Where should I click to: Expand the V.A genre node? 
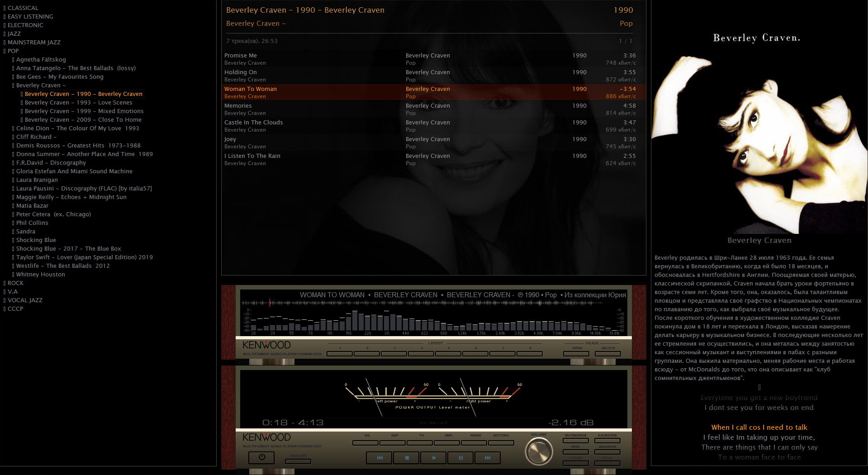point(5,292)
